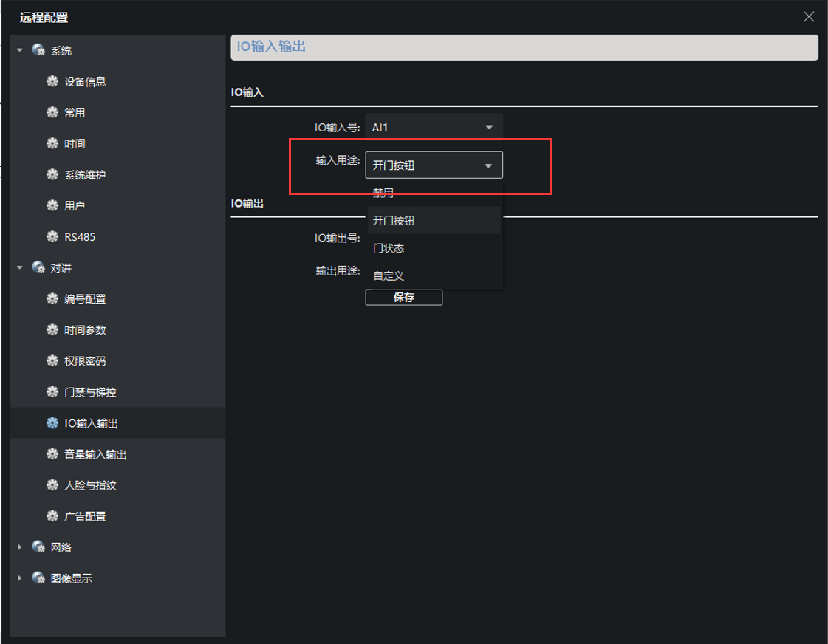Click the gear icon next to 时间
The image size is (828, 644).
52,144
